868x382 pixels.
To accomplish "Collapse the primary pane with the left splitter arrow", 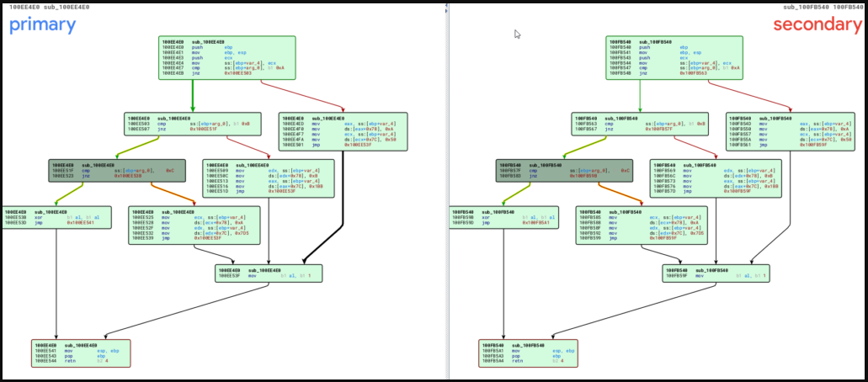I will click(446, 6).
